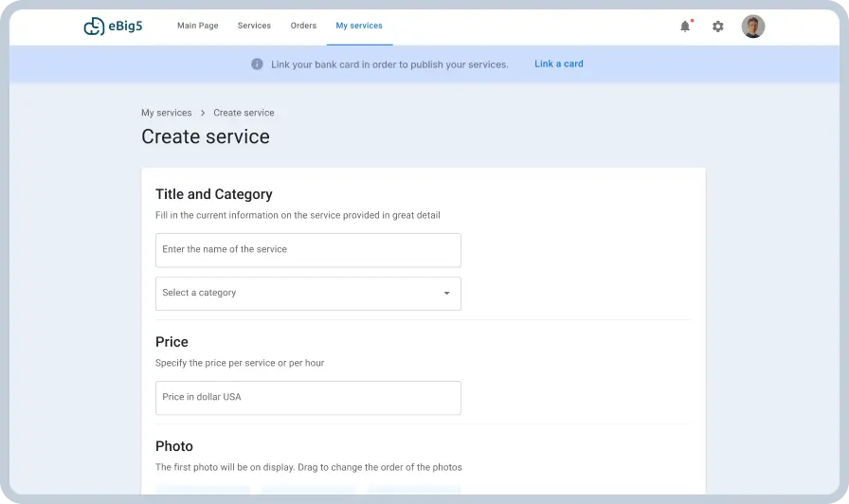Select the My services tab
849x504 pixels.
tap(359, 26)
